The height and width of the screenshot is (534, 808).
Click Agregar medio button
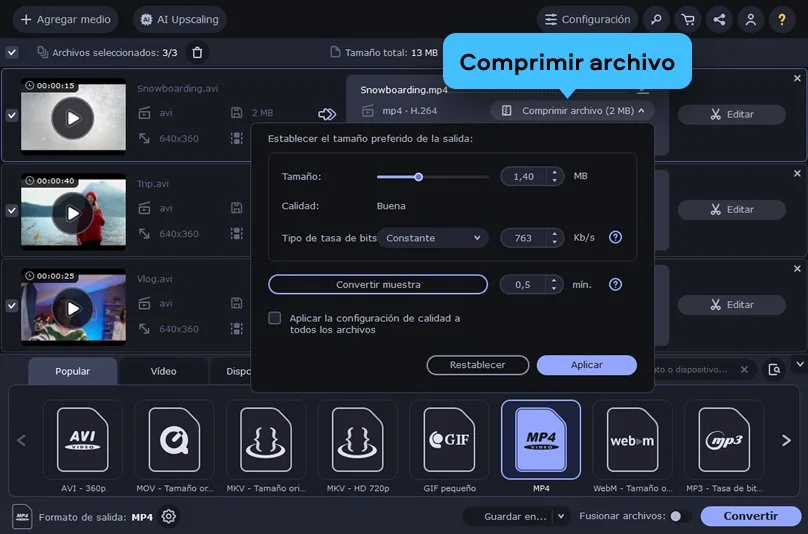65,20
